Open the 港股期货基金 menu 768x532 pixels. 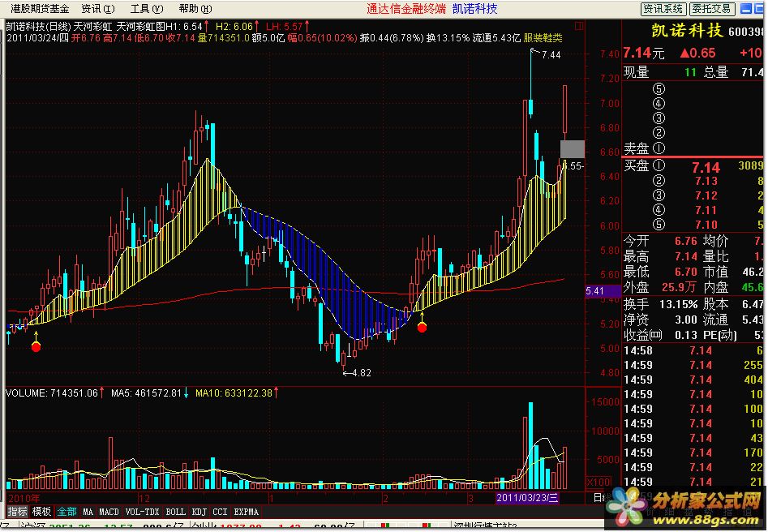pos(40,9)
